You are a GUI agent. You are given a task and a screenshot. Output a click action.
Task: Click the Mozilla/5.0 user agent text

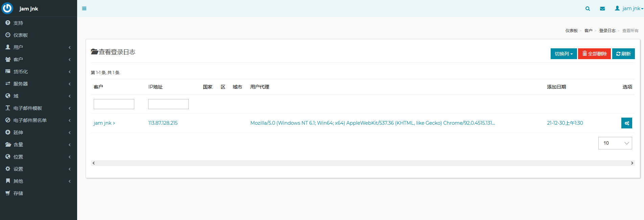click(x=373, y=123)
